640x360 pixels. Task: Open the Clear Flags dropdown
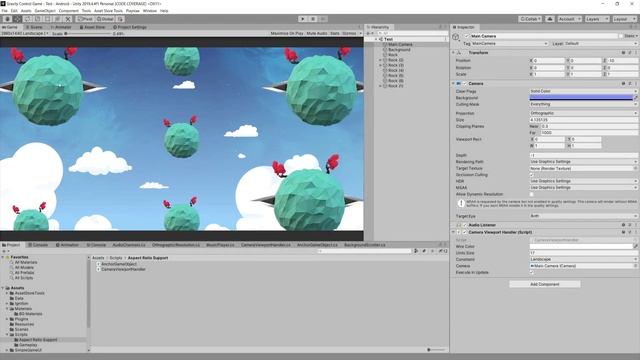(583, 91)
